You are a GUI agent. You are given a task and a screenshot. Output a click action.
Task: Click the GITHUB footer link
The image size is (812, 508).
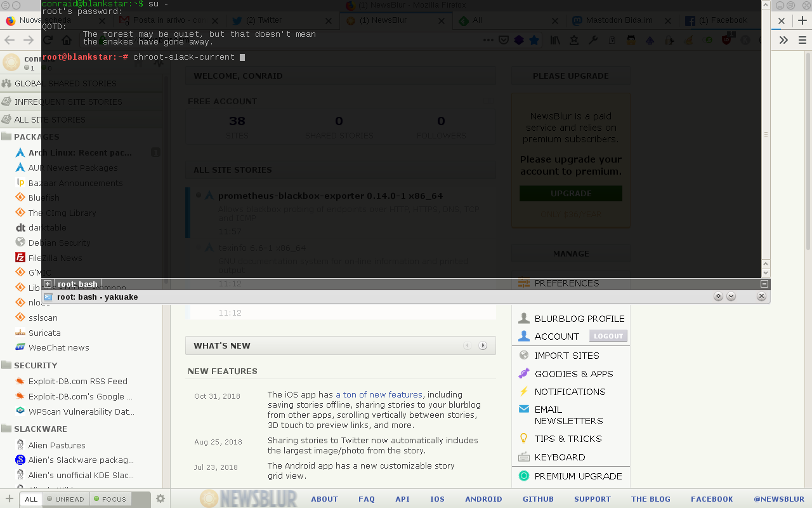[538, 499]
